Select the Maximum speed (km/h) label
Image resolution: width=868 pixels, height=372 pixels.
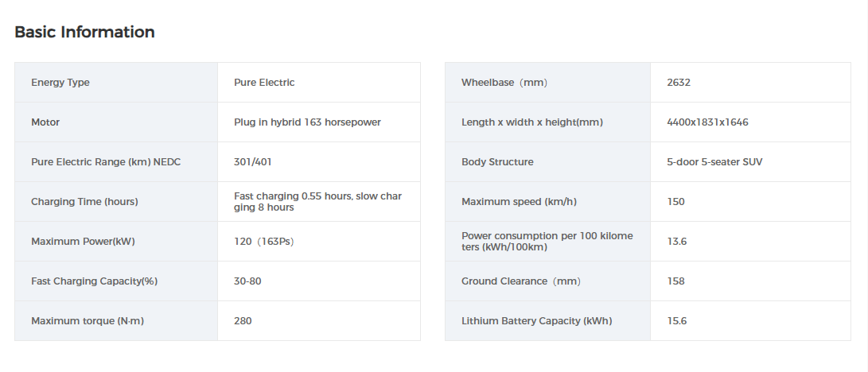tap(519, 202)
